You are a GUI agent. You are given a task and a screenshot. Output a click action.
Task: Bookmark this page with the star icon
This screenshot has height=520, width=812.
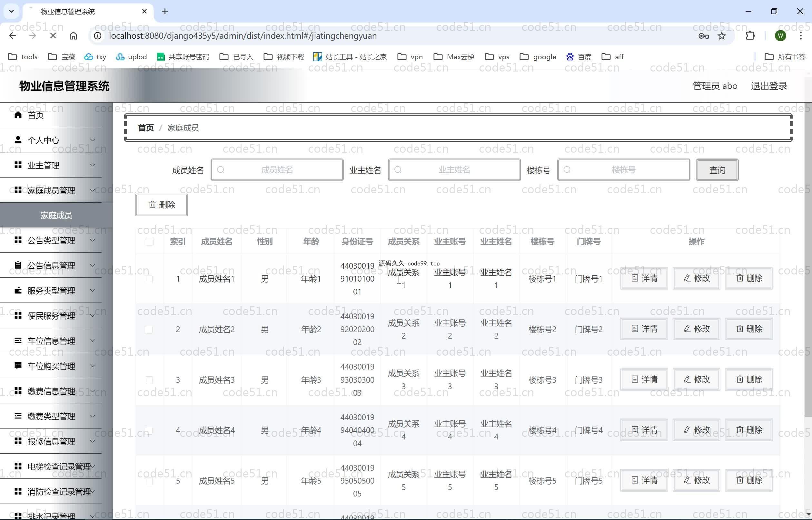(x=722, y=36)
